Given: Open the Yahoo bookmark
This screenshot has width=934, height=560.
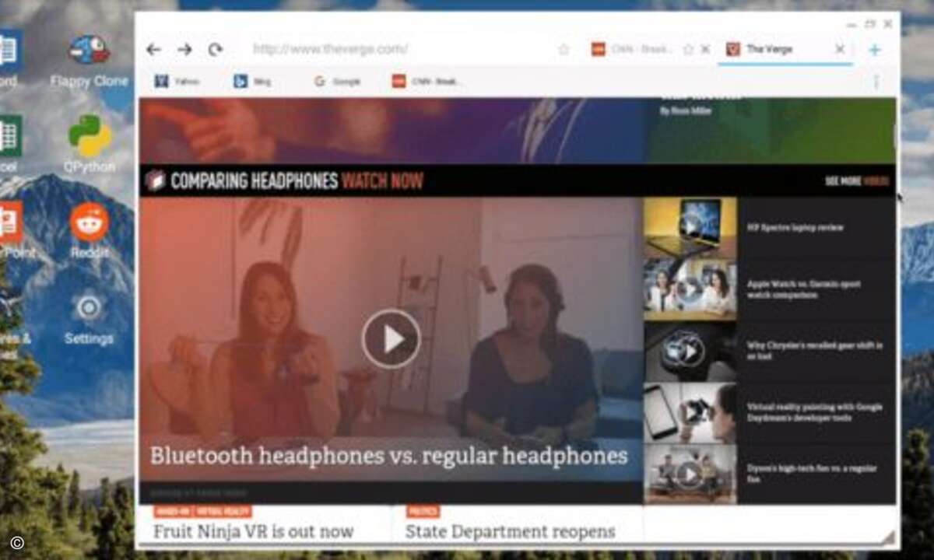Looking at the screenshot, I should click(177, 81).
